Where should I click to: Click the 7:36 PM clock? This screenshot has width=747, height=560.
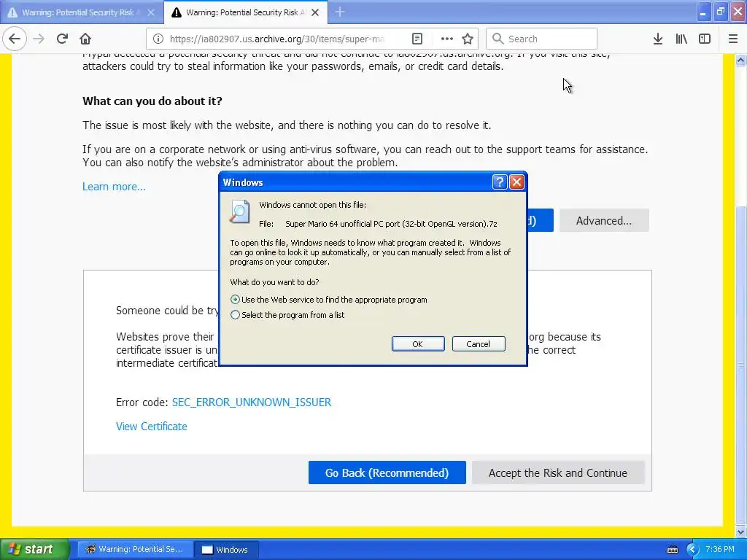click(x=720, y=549)
